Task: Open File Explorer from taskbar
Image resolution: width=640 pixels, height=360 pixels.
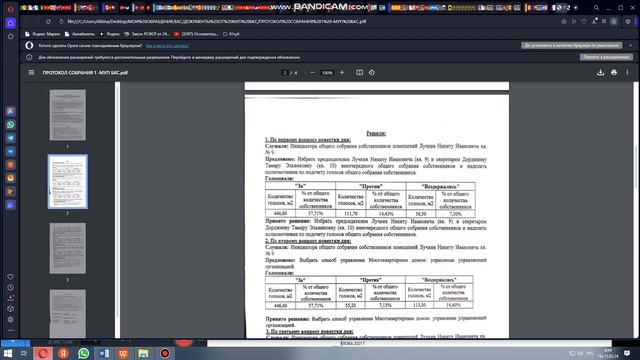Action: [143, 353]
